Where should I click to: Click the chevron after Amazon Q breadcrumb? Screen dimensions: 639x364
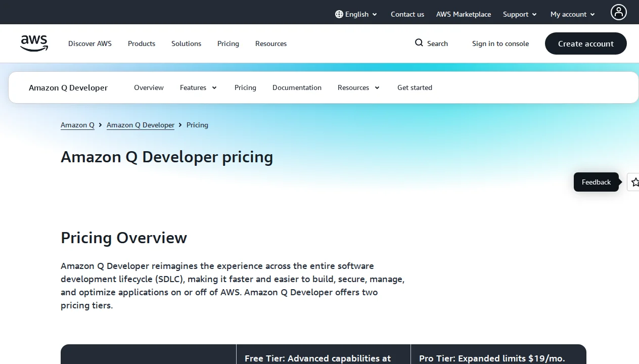(x=100, y=125)
